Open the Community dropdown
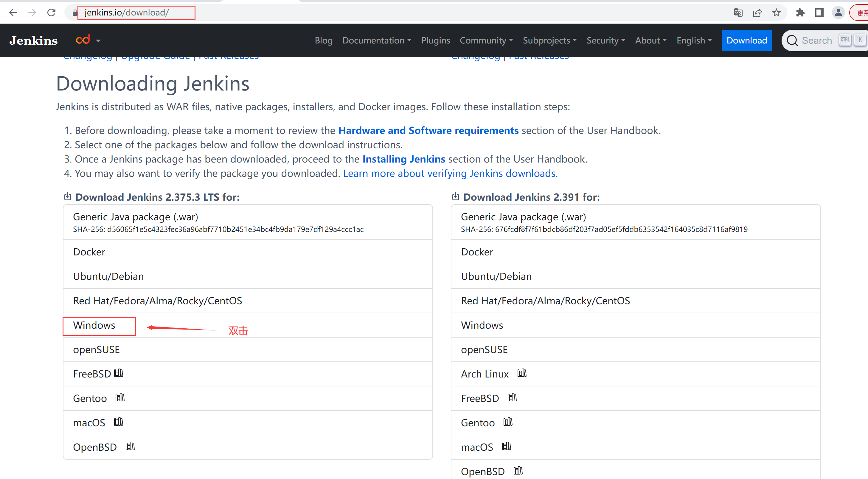868x479 pixels. 486,40
